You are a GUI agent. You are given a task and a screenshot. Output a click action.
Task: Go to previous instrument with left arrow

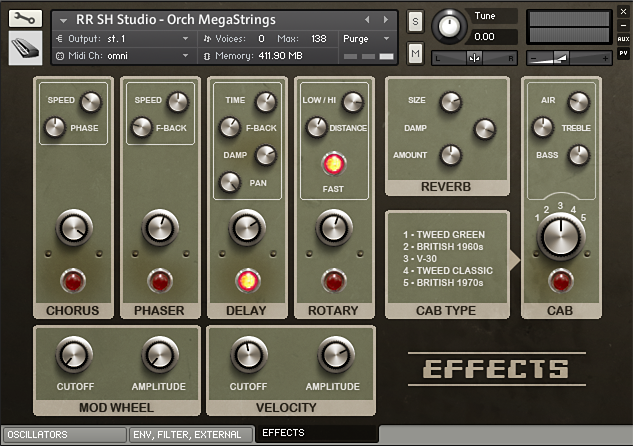click(367, 19)
